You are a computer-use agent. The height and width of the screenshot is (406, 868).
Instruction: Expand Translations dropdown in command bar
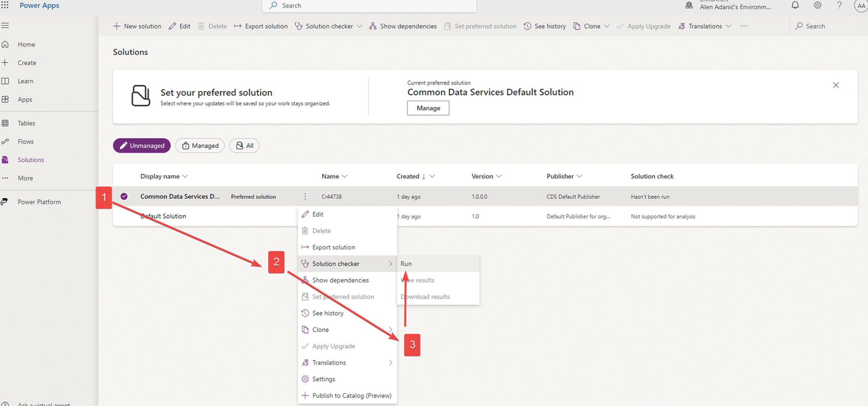(x=729, y=26)
